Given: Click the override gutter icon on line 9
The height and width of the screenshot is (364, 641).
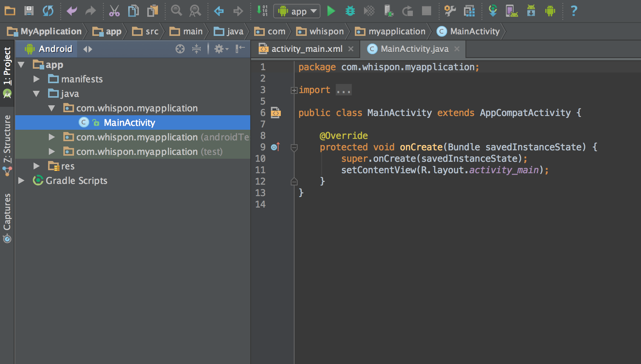Looking at the screenshot, I should click(x=275, y=147).
